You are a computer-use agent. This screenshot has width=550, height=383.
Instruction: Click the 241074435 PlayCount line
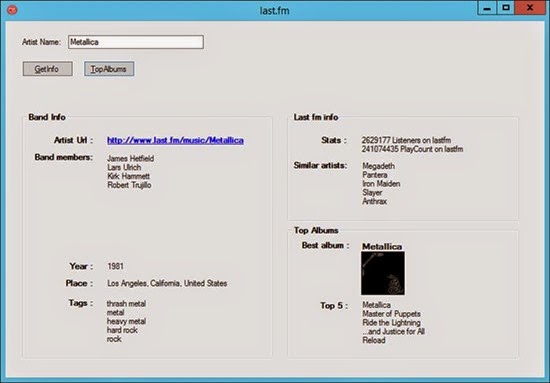(x=412, y=149)
